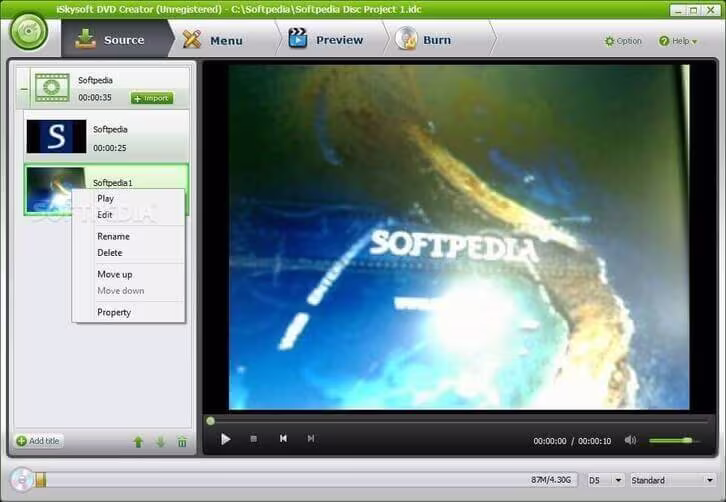
Task: Click the Preview tab clapperboard icon
Action: point(298,38)
